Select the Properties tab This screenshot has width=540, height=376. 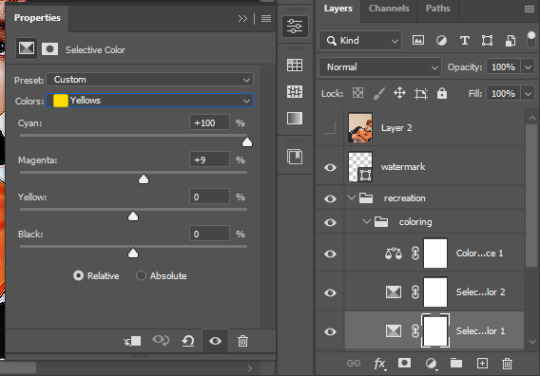(x=37, y=18)
